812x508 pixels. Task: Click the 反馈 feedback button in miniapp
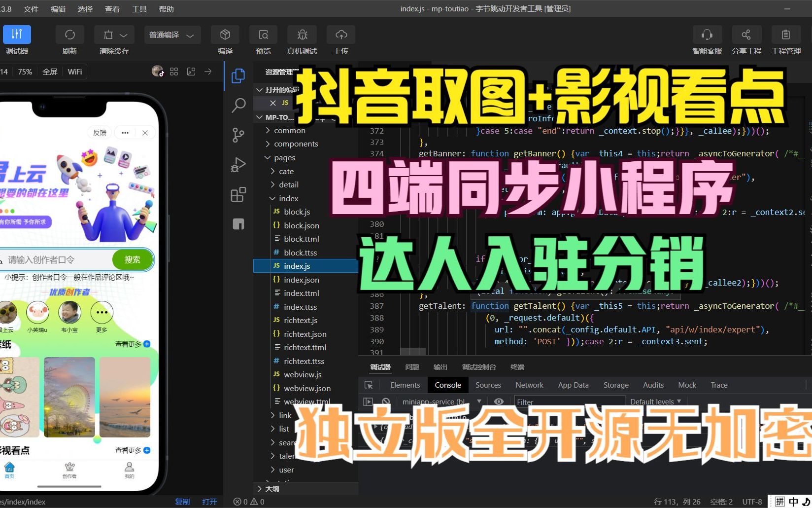[100, 133]
